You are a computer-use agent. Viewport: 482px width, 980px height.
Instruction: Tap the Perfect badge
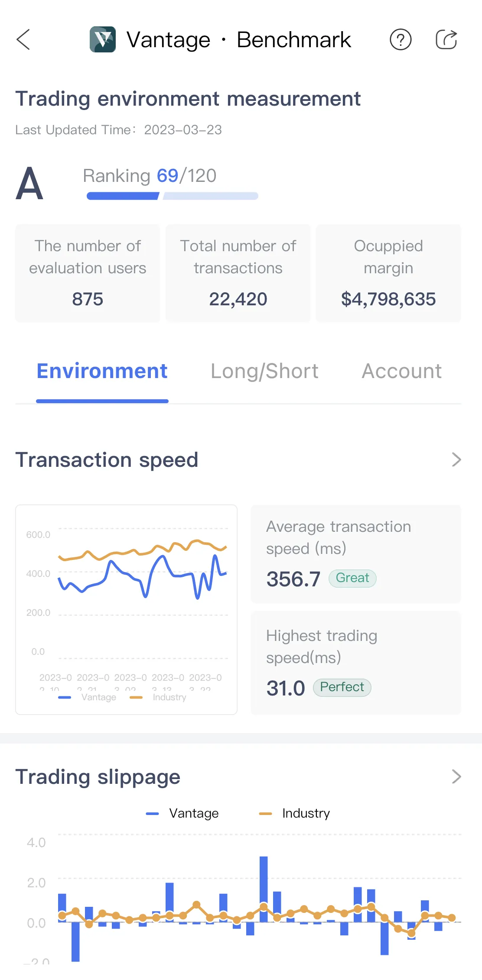coord(342,687)
